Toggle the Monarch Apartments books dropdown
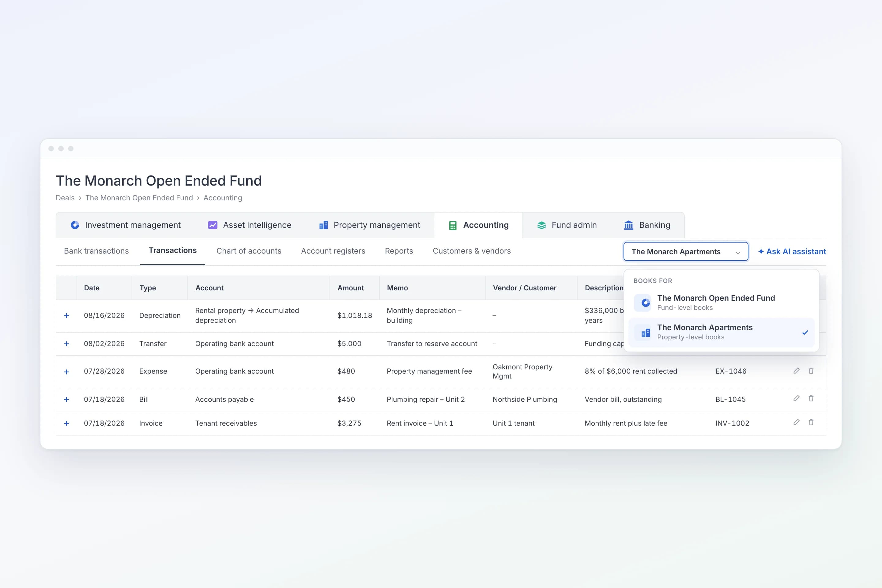The image size is (882, 588). click(x=685, y=252)
